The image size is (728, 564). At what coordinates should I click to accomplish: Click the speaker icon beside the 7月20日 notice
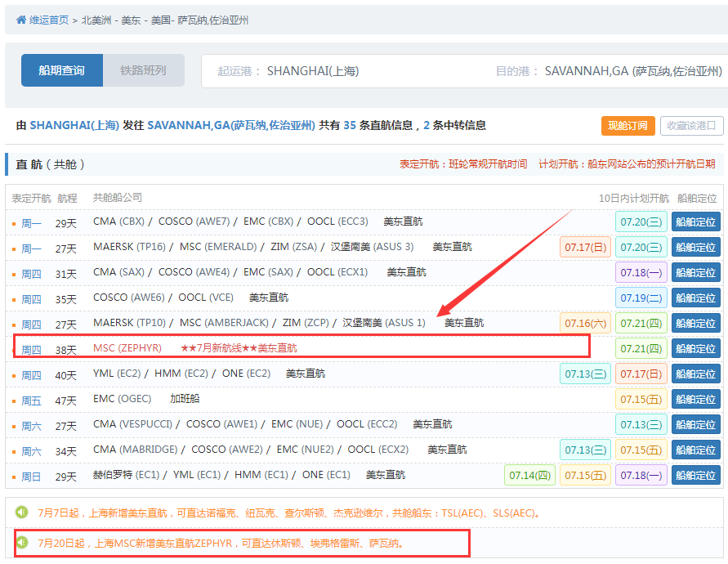(x=22, y=542)
